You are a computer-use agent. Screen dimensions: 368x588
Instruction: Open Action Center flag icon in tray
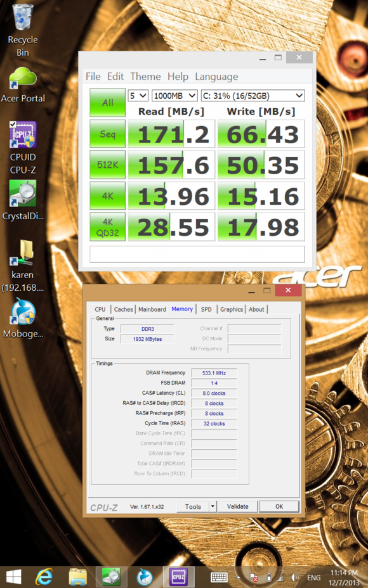(253, 578)
